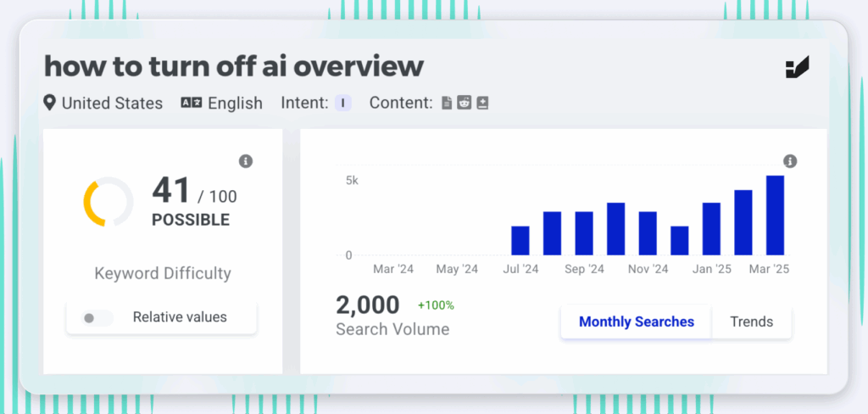Switch to the Monthly Searches tab
The height and width of the screenshot is (414, 868).
click(637, 322)
